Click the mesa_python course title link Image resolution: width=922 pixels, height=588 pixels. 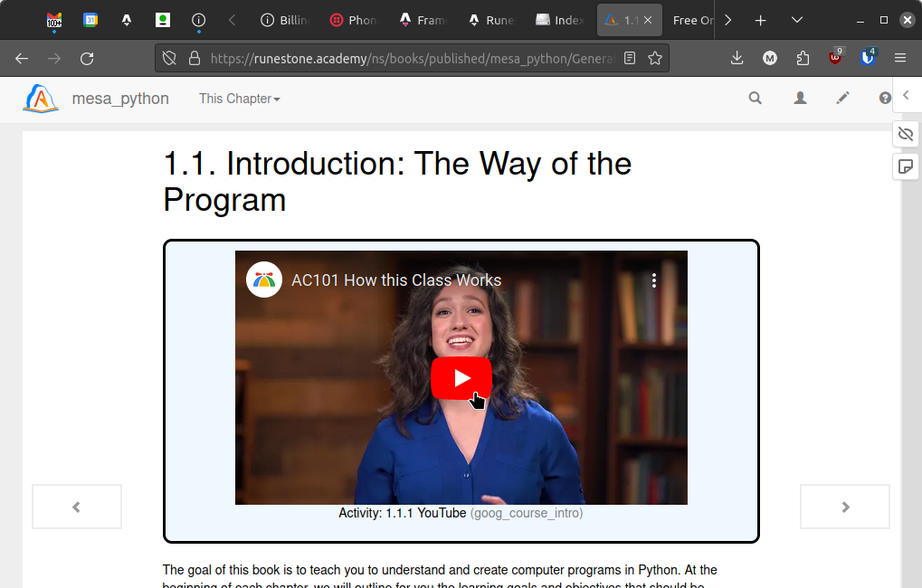click(120, 99)
